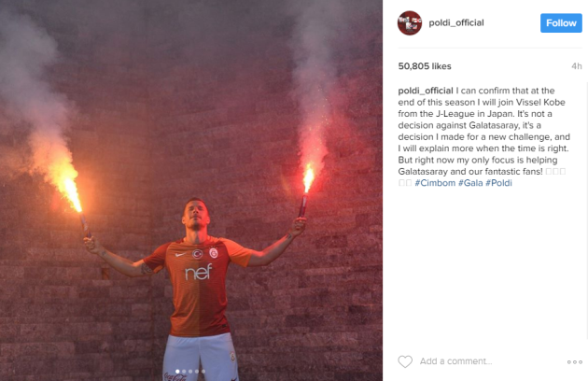The image size is (588, 381).
Task: Like the post with the heart icon
Action: pyautogui.click(x=405, y=361)
